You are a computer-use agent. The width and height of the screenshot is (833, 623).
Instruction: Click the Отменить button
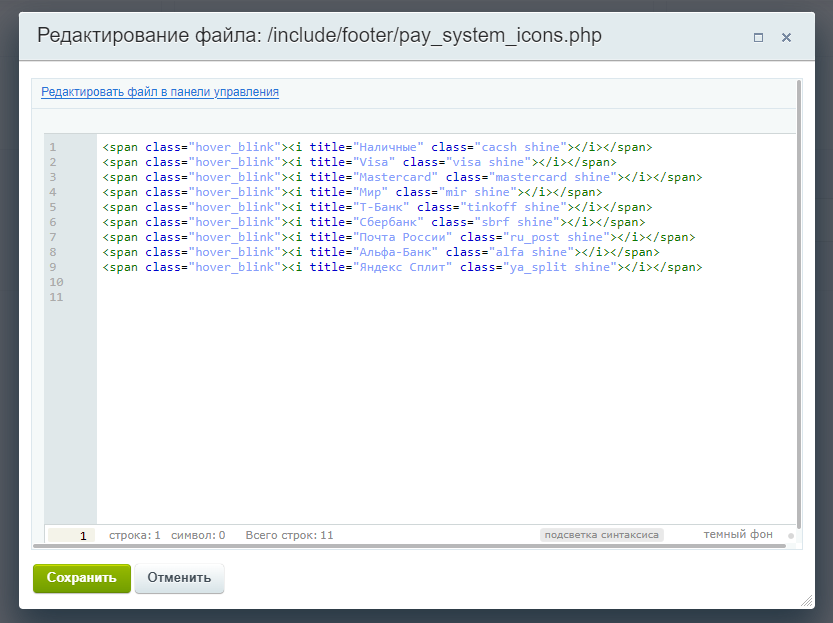pos(179,578)
